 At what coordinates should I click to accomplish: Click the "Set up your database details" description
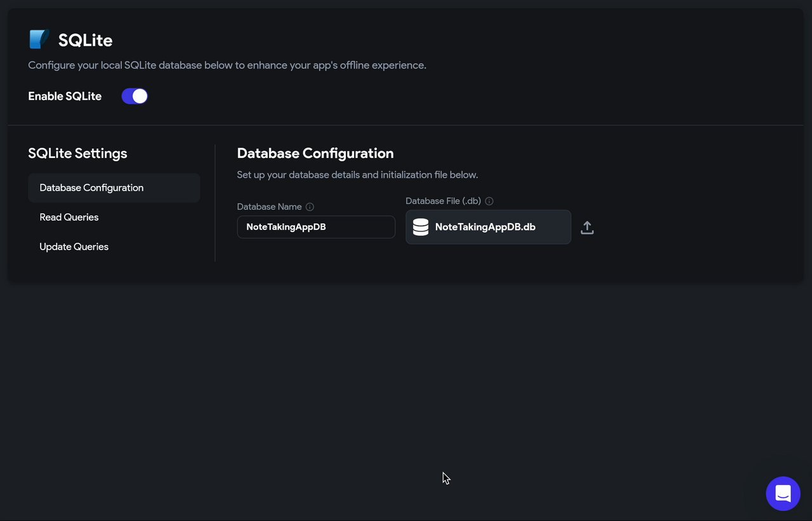click(357, 175)
